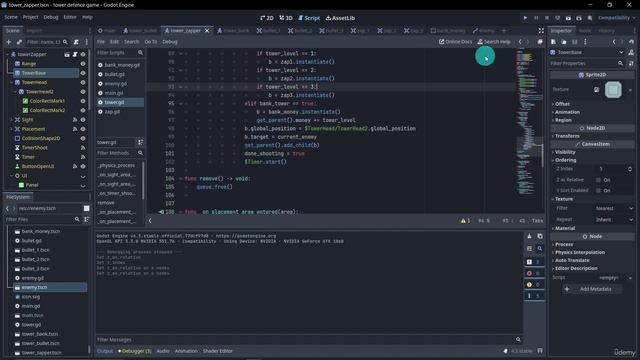Expand the Visibility property section
Image resolution: width=640 pixels, height=360 pixels.
click(x=564, y=152)
